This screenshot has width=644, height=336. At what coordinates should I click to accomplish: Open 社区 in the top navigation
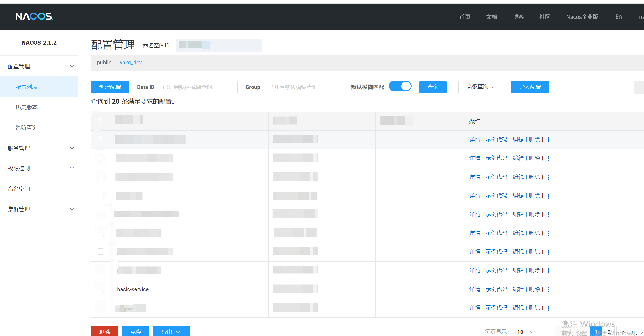(x=545, y=17)
